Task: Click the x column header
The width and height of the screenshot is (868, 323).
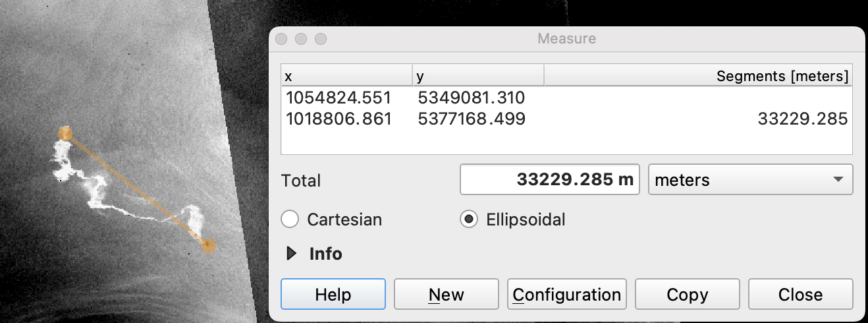Action: pos(346,76)
